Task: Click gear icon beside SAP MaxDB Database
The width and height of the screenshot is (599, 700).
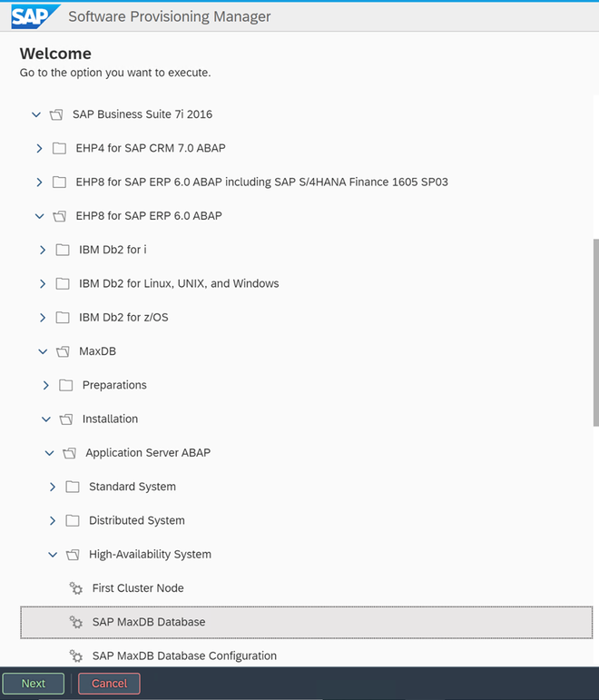Action: pos(76,622)
